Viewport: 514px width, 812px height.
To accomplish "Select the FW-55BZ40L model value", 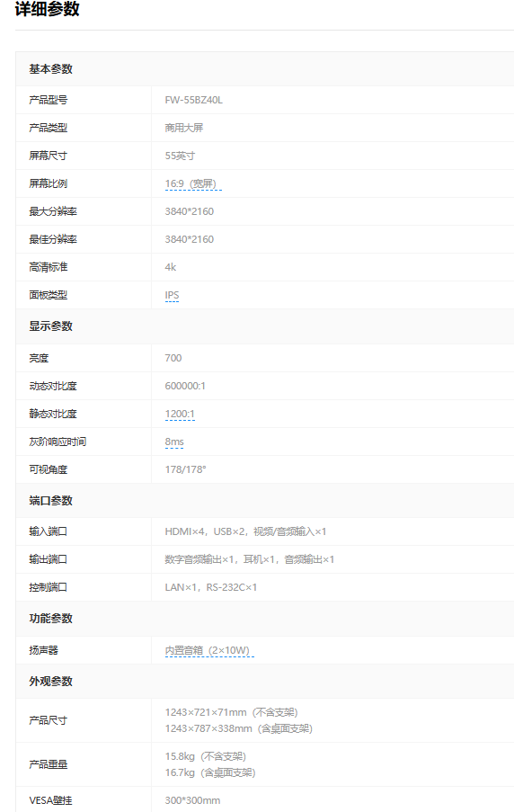I will [x=193, y=100].
